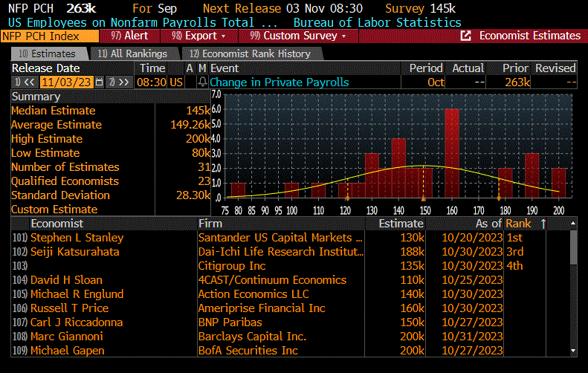Click the orange mean marker at 150
This screenshot has width=588, height=373.
tap(424, 198)
